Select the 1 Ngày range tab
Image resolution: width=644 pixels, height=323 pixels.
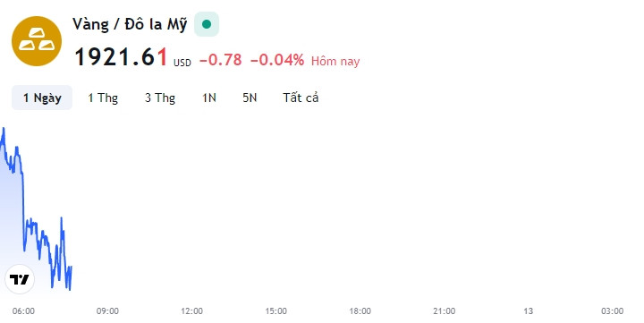point(42,98)
